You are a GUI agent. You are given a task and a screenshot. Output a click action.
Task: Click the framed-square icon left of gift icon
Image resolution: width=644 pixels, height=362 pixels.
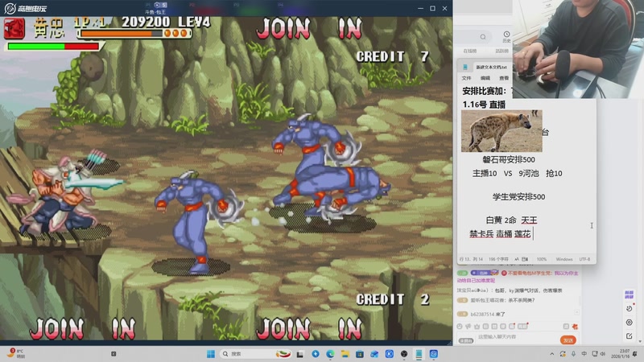566,327
